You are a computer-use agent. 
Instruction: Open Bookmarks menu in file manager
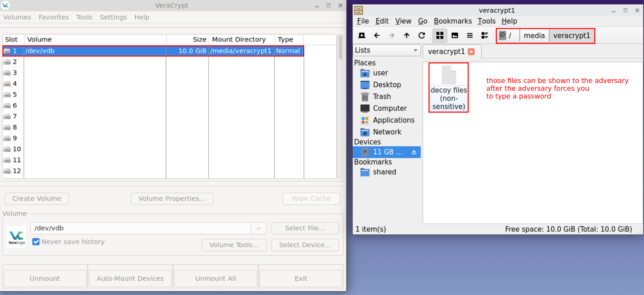coord(453,21)
